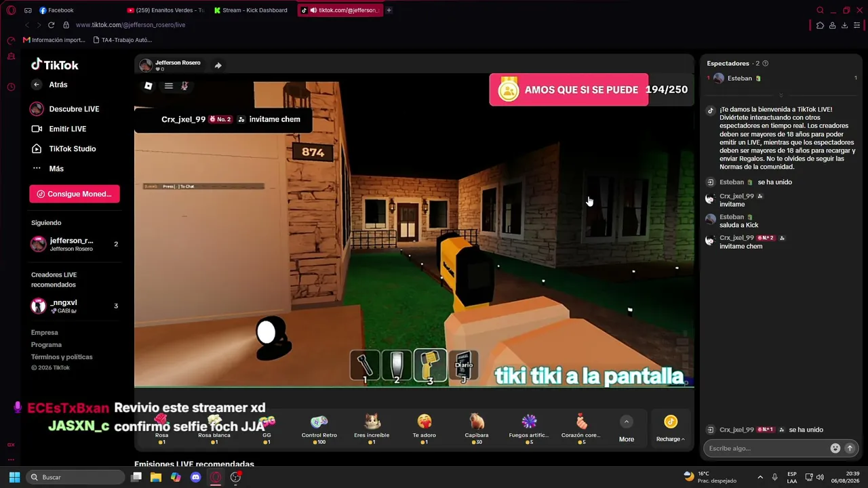Send the Fuegos artificiales gift

point(529,429)
